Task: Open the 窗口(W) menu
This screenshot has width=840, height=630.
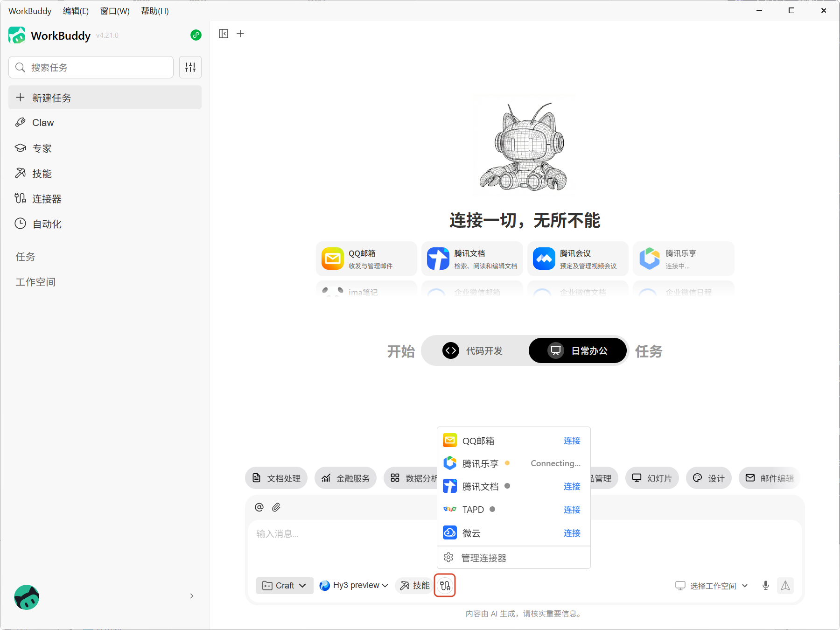Action: (x=115, y=11)
